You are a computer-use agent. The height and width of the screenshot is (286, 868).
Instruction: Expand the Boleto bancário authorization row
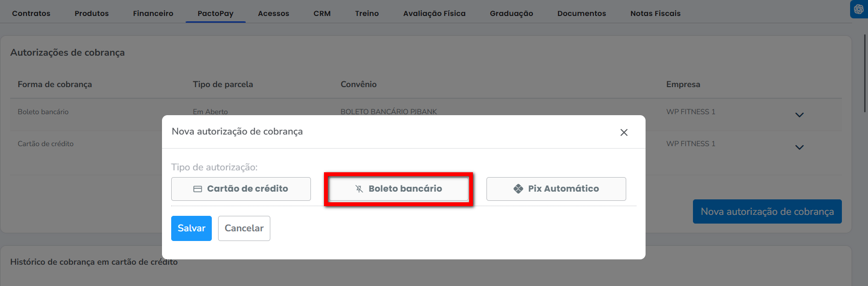click(799, 115)
